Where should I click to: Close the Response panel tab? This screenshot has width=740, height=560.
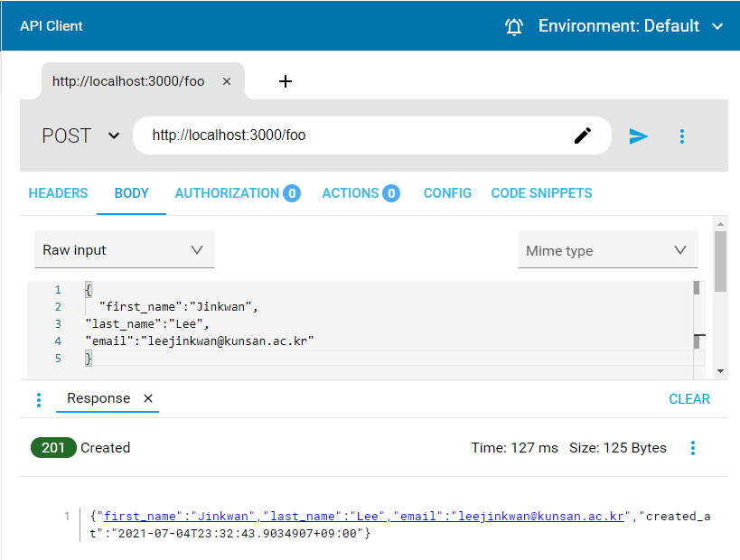point(148,398)
